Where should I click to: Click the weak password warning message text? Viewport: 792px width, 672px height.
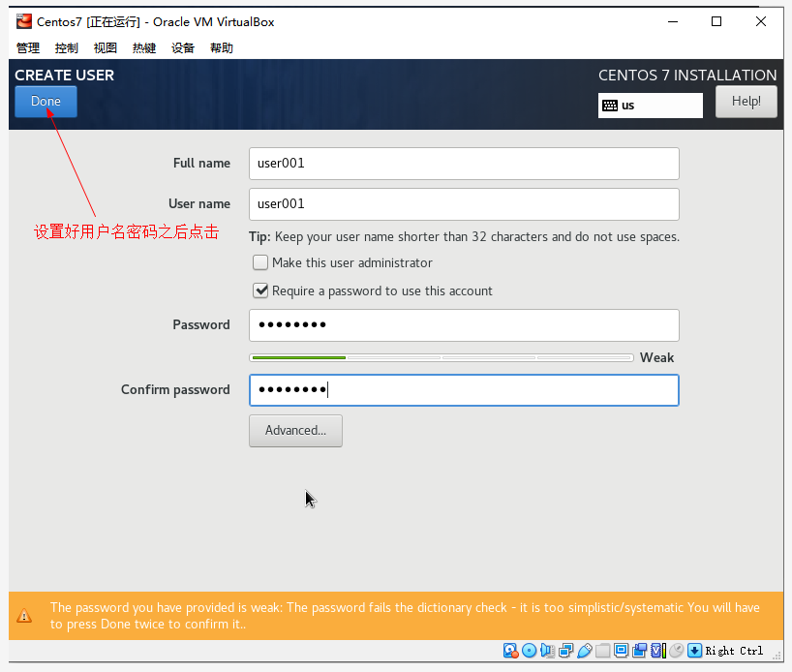click(405, 616)
